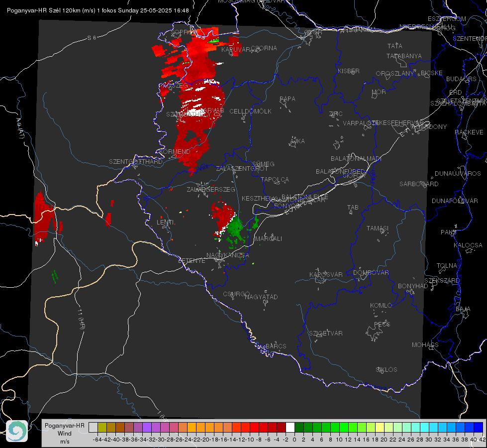
Task: Click the 'Wind' label in the legend
Action: 65,434
